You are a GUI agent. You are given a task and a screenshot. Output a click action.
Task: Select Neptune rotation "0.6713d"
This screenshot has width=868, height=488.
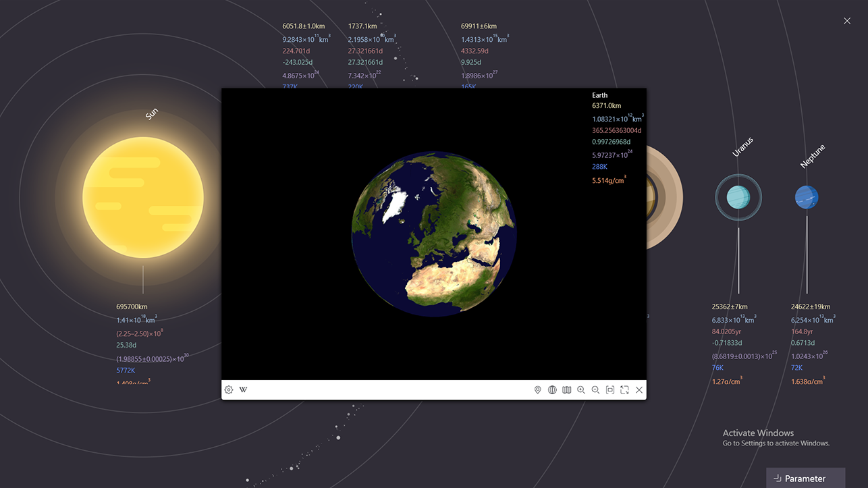(x=803, y=343)
